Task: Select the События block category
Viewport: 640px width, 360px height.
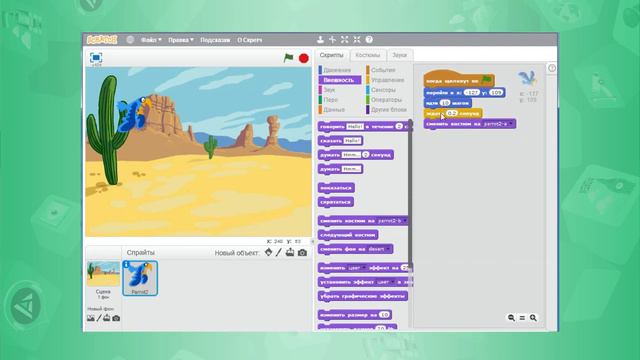Action: coord(383,70)
